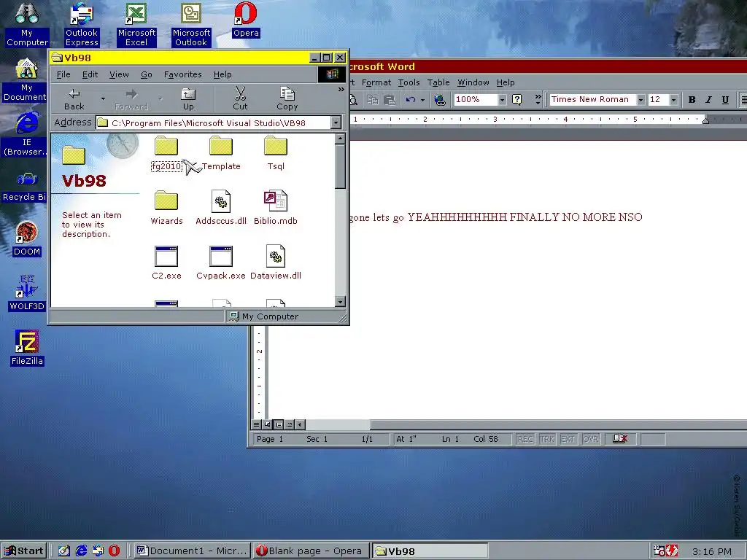Open the Zoom 100% dropdown in Word
The image size is (747, 560).
point(502,99)
